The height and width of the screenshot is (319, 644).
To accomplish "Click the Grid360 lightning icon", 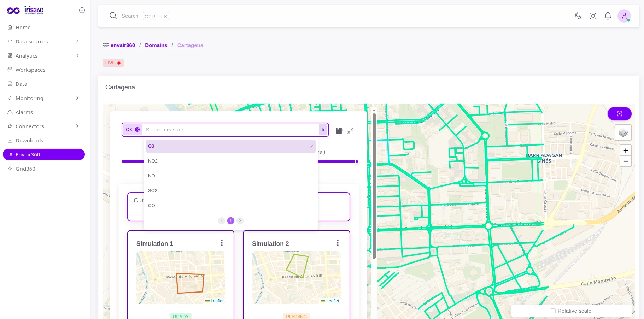I will pyautogui.click(x=10, y=169).
